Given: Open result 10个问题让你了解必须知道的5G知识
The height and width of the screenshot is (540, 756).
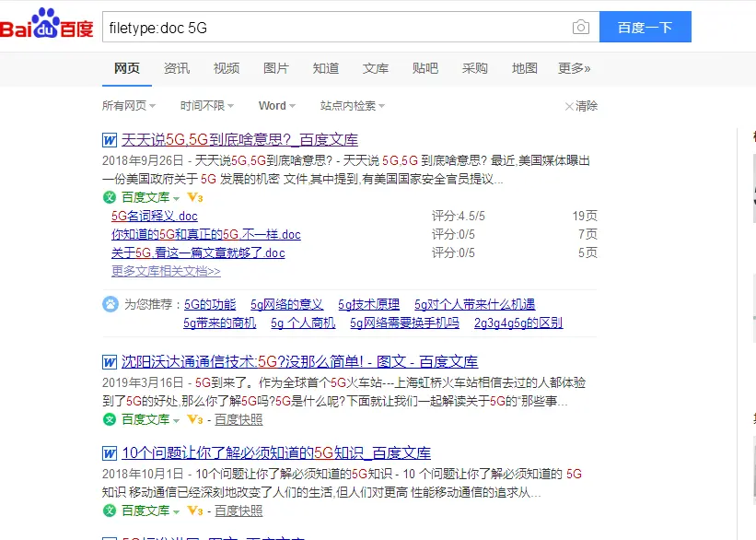Looking at the screenshot, I should pos(275,453).
